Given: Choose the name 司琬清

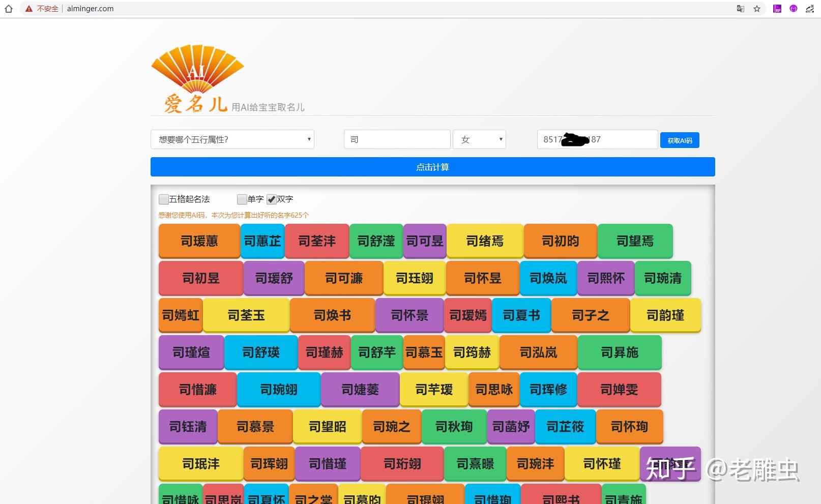Looking at the screenshot, I should 663,278.
